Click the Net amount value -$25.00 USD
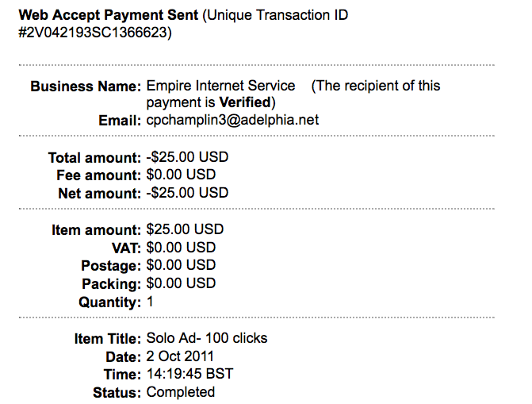532x404 pixels. 187,193
